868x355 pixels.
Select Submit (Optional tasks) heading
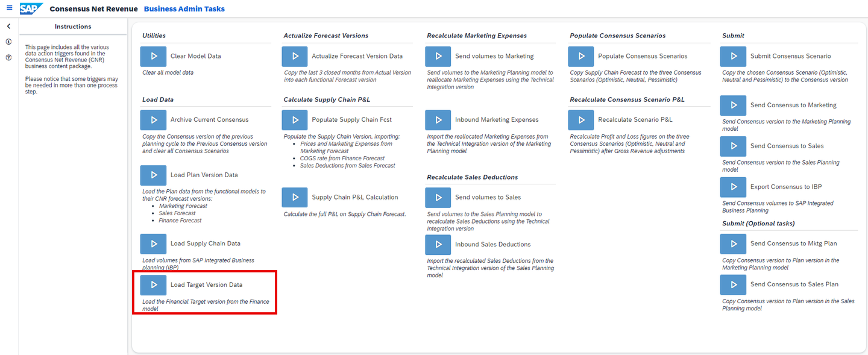[x=758, y=224]
